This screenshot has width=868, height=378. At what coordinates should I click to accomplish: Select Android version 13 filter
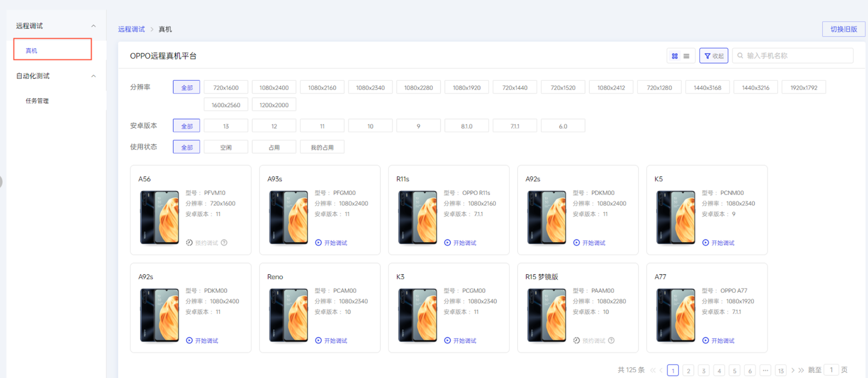pos(226,126)
